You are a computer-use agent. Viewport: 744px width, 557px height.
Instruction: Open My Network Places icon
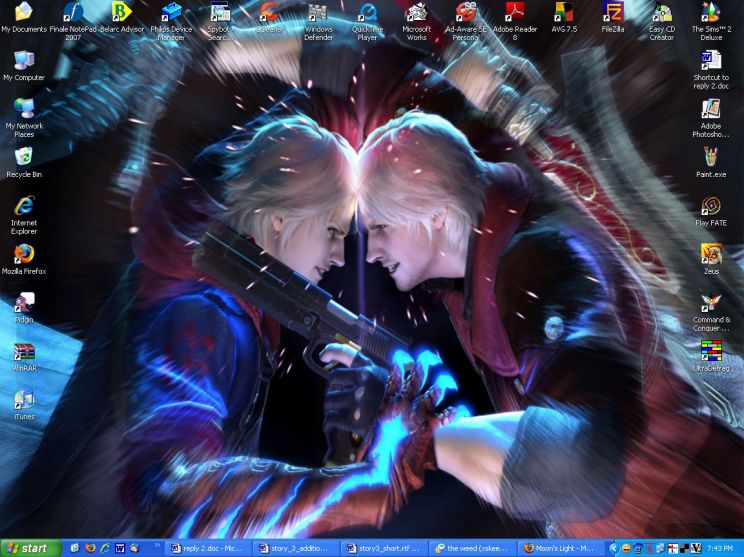pos(24,117)
